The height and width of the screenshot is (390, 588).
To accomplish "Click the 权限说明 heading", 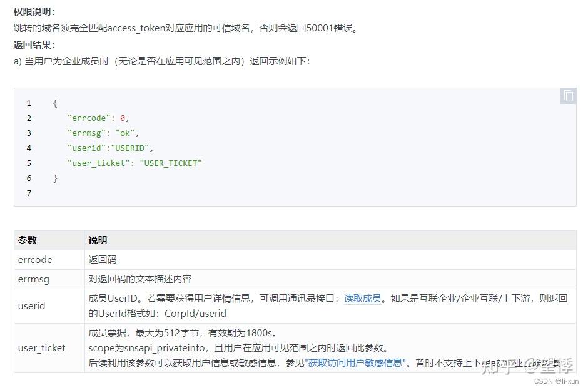I will pyautogui.click(x=34, y=12).
